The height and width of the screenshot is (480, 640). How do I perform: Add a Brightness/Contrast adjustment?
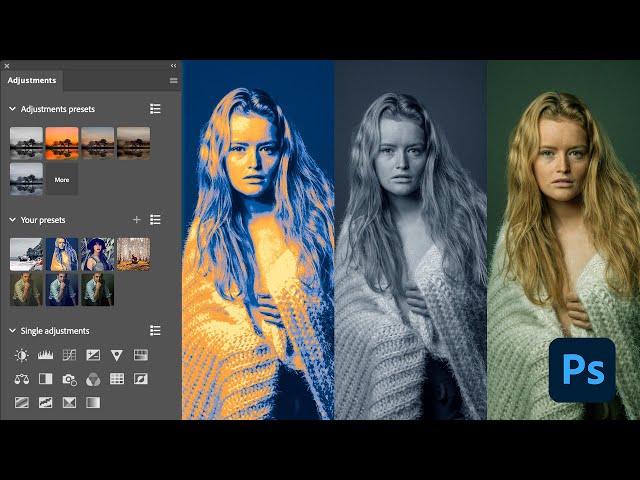[22, 355]
